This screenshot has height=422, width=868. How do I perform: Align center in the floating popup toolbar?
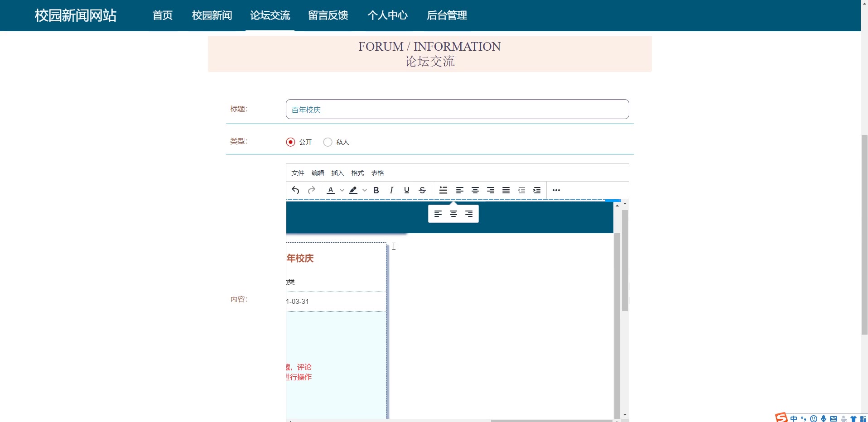pyautogui.click(x=453, y=214)
